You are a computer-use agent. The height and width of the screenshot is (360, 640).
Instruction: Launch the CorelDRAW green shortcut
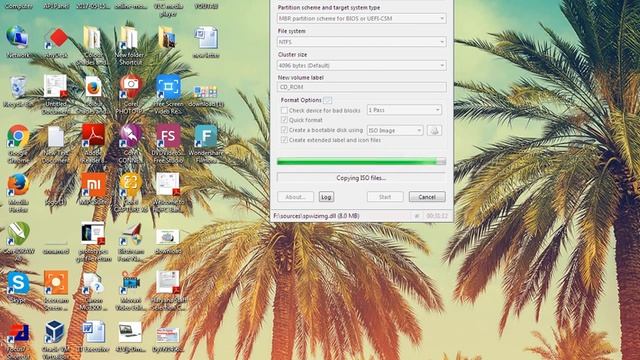(18, 234)
